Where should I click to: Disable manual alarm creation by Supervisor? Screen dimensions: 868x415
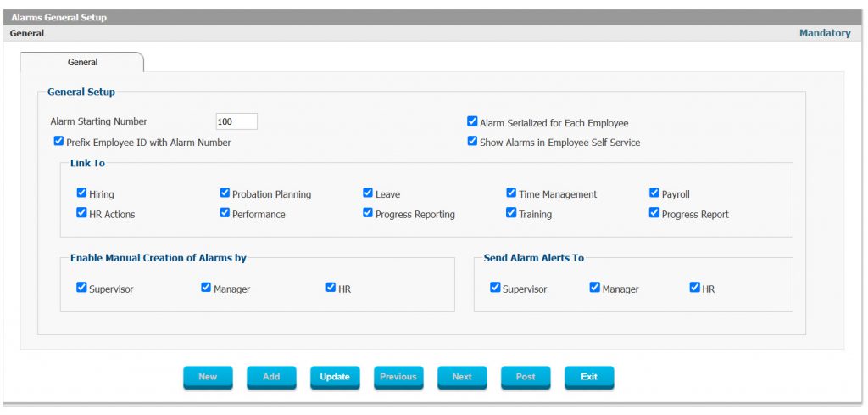[x=81, y=288]
